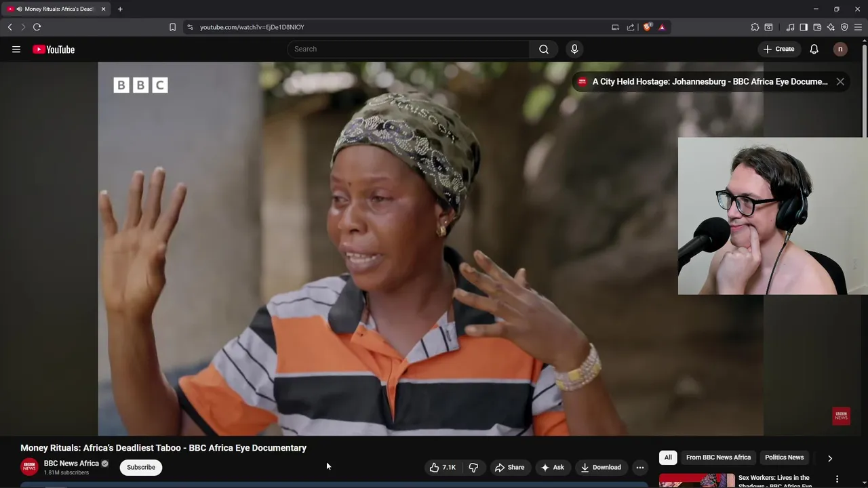Click the Sex Workers video title
The height and width of the screenshot is (488, 868).
(x=774, y=481)
